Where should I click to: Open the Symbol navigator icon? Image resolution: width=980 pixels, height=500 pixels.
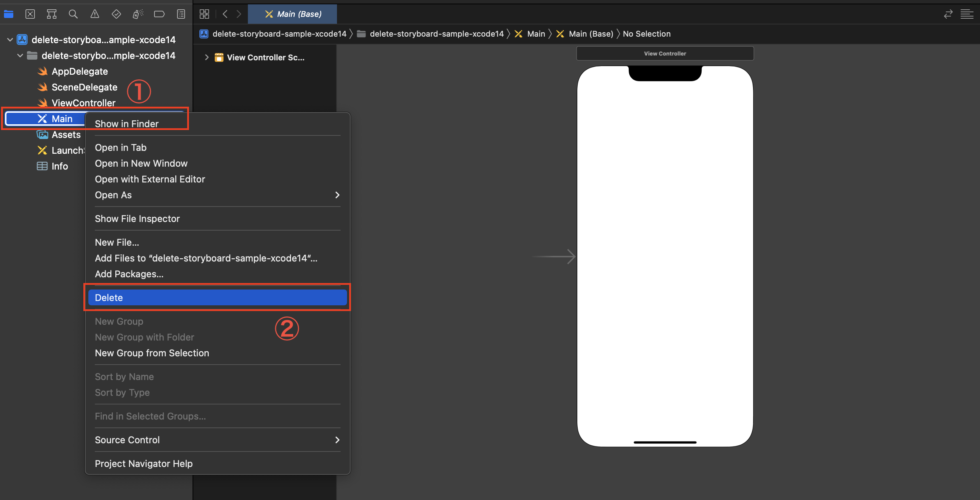tap(52, 14)
